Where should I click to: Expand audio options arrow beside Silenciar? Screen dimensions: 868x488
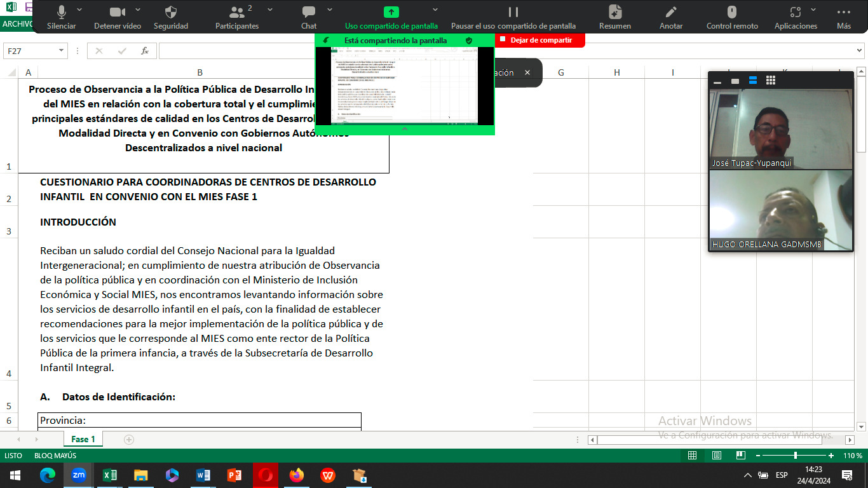click(x=79, y=10)
